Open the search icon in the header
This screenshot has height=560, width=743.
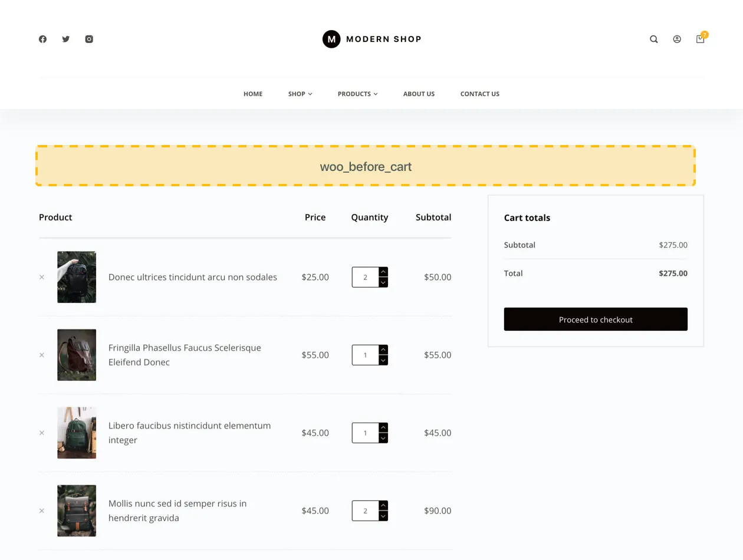[653, 39]
